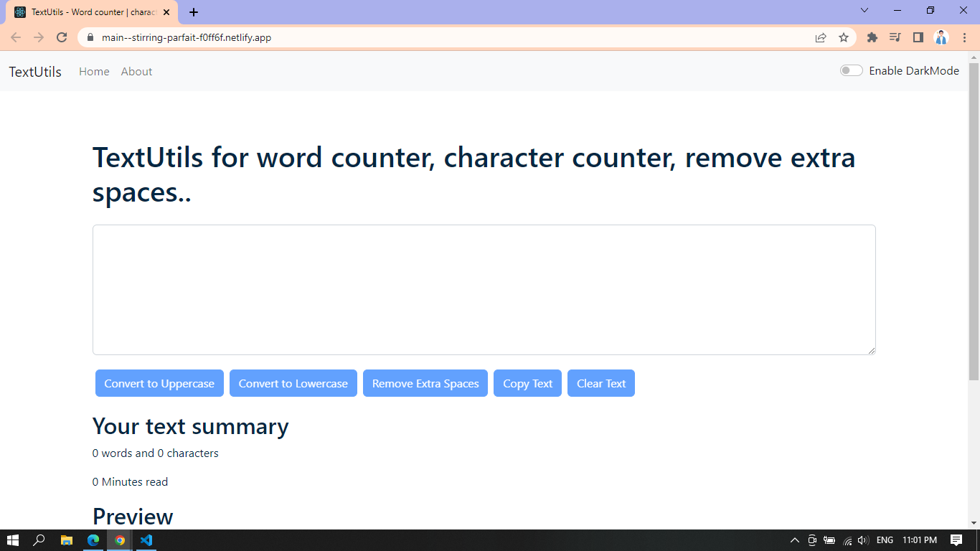The height and width of the screenshot is (551, 980).
Task: Bookmark this page using the star icon
Action: coord(844,37)
